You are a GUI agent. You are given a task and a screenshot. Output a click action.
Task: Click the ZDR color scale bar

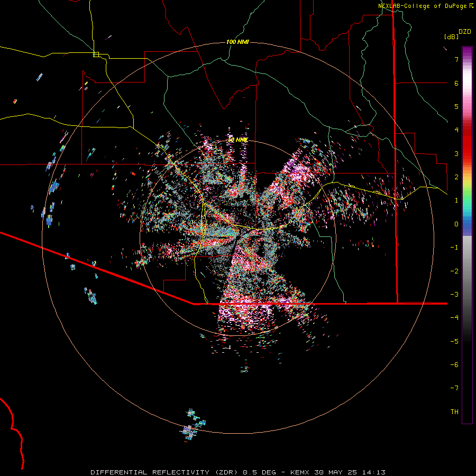coord(467,235)
